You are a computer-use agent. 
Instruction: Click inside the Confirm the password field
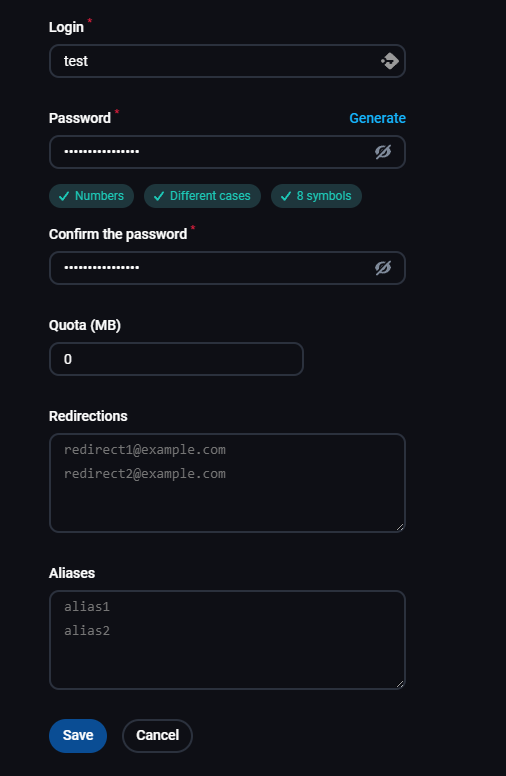[227, 268]
